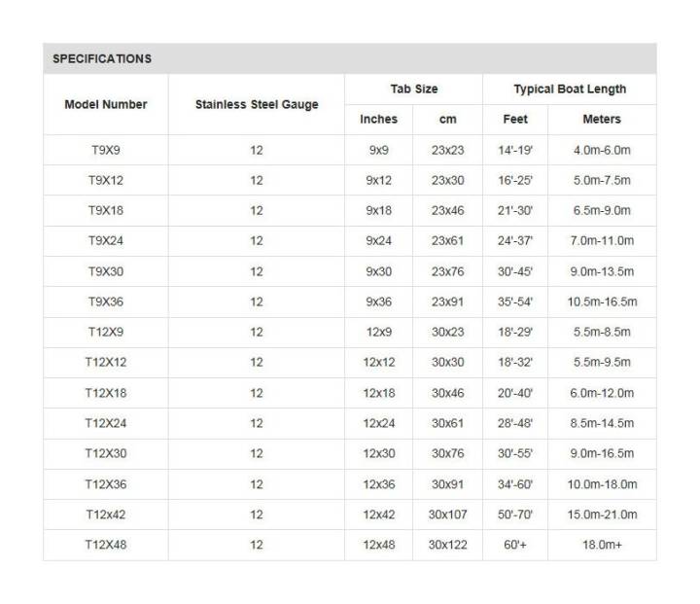The height and width of the screenshot is (604, 700).
Task: Click the 23x46 cm tab size
Action: tap(448, 211)
